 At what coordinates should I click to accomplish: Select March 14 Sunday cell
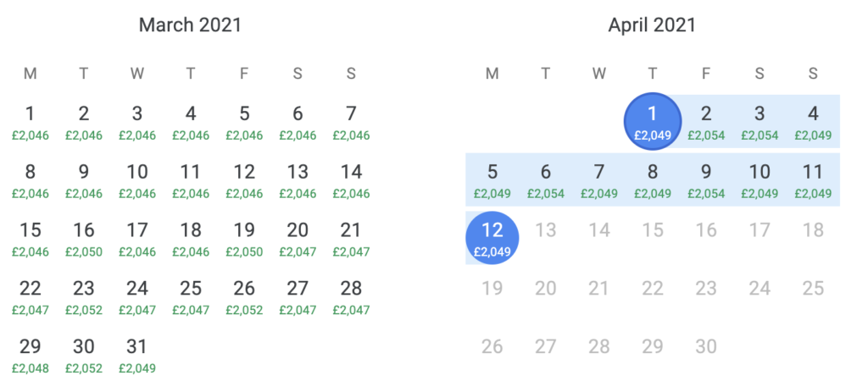click(x=351, y=179)
